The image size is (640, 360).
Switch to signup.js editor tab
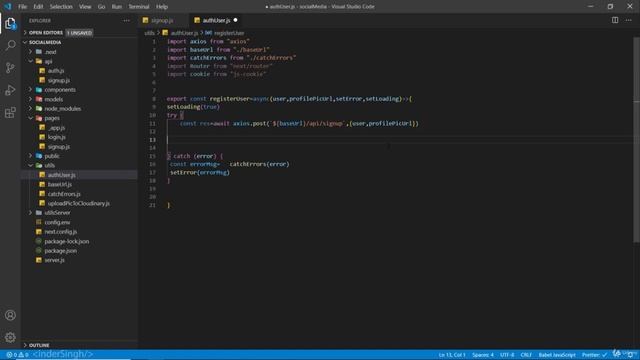(x=162, y=20)
